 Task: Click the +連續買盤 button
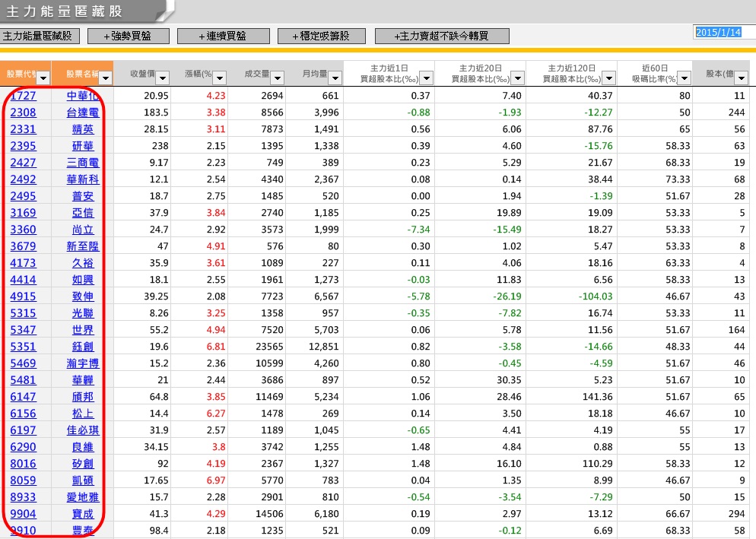point(224,36)
